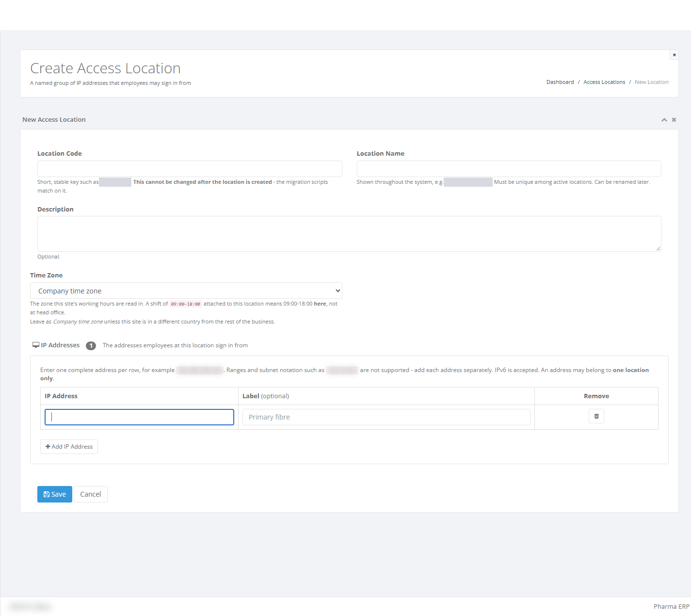
Task: Click the Label field showing Primary fibre
Action: point(386,417)
